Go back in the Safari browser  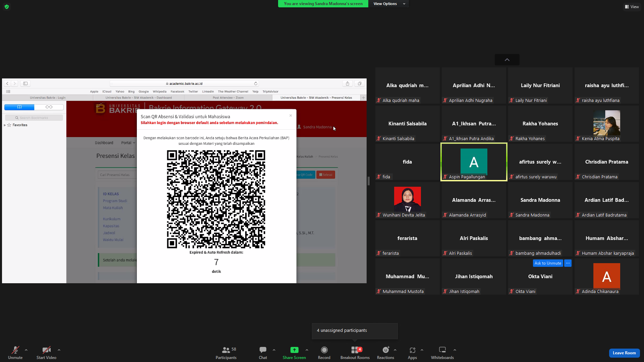click(7, 83)
